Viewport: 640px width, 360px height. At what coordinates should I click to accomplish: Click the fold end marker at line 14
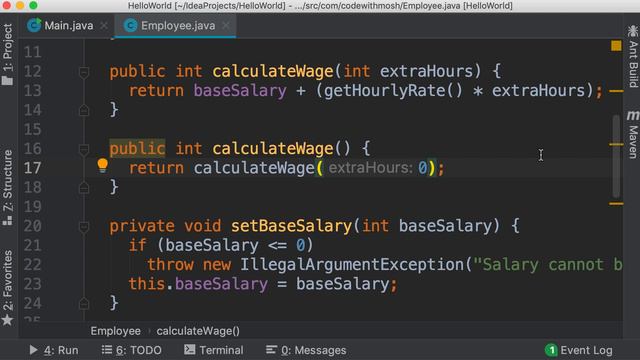[84, 110]
